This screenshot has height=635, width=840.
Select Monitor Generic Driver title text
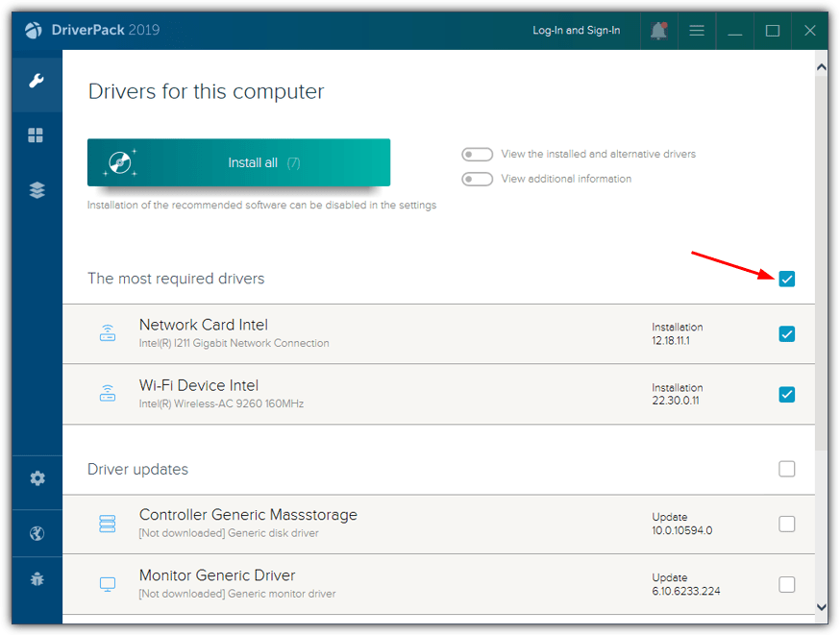[x=217, y=575]
